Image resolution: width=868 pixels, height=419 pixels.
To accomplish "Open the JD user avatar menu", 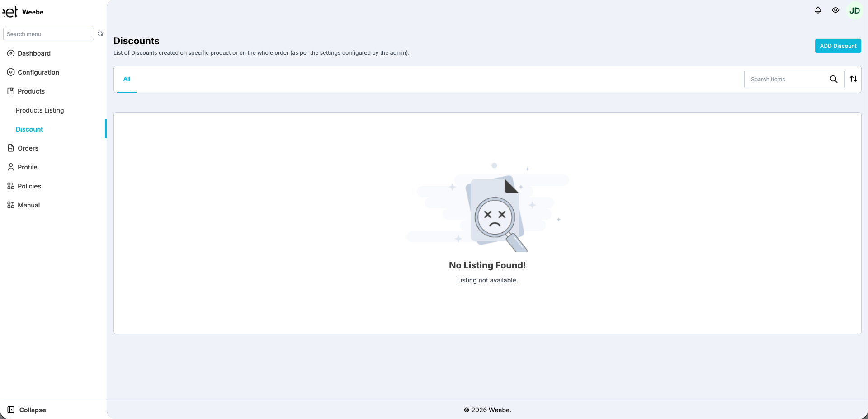I will tap(854, 11).
